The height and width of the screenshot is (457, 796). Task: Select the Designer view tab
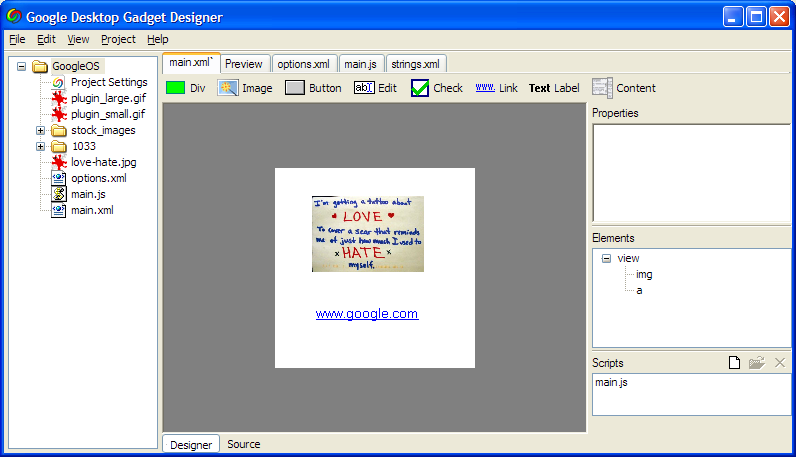tap(191, 444)
